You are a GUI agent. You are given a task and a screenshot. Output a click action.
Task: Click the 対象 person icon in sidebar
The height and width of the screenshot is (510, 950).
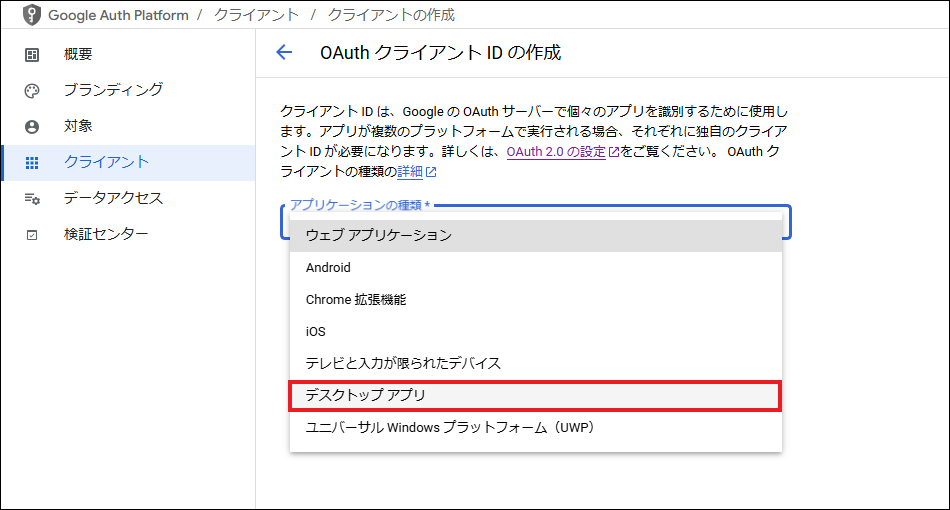32,127
